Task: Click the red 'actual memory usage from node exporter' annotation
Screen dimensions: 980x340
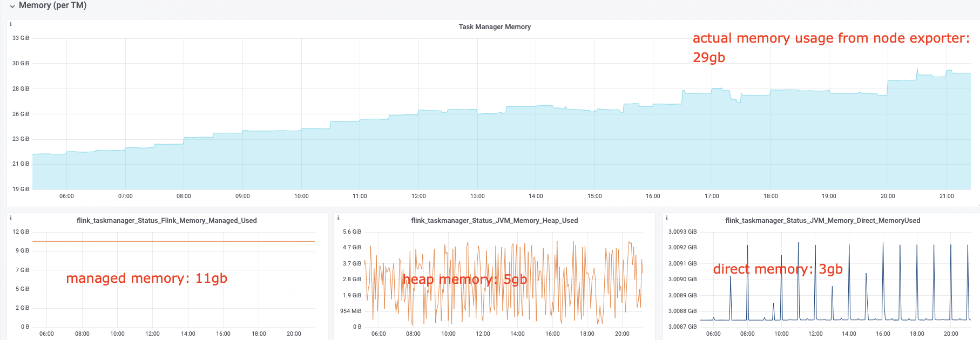Action: [830, 38]
